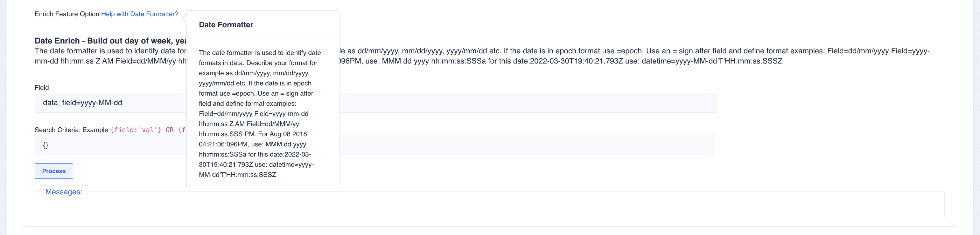
Task: Click the 2022-03-30T19:40:21.793Z sample in page description
Action: pos(576,61)
